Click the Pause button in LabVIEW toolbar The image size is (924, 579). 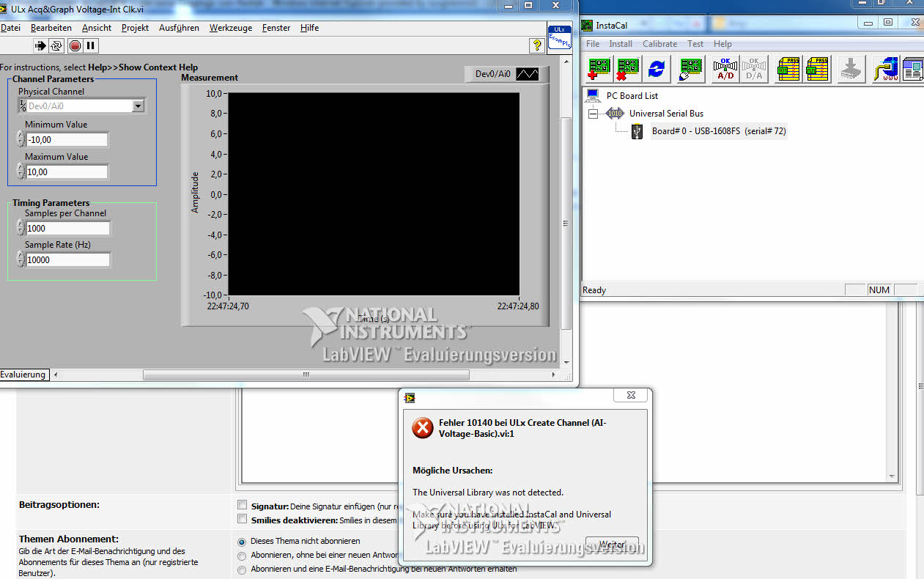point(91,45)
